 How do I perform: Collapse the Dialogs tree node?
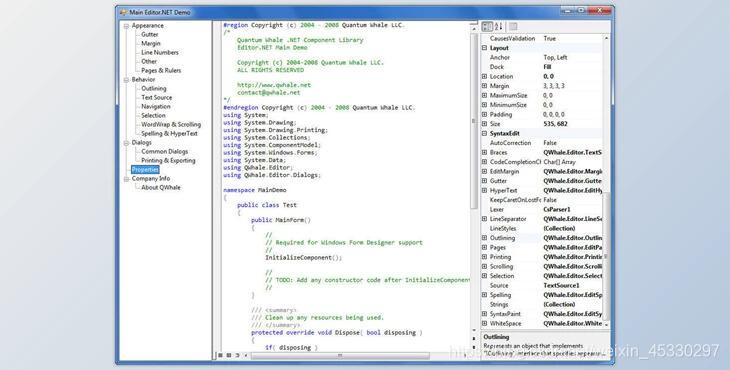(126, 143)
